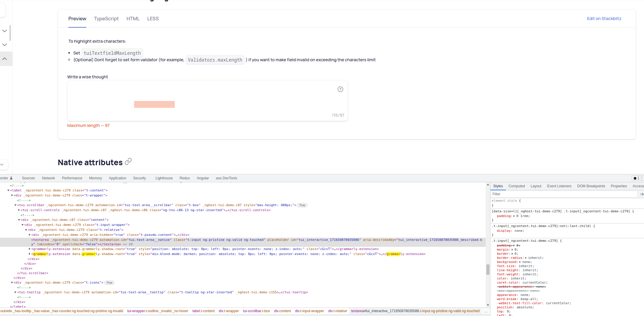Switch to the Computed styles tab
644x316 pixels.
pos(517,186)
